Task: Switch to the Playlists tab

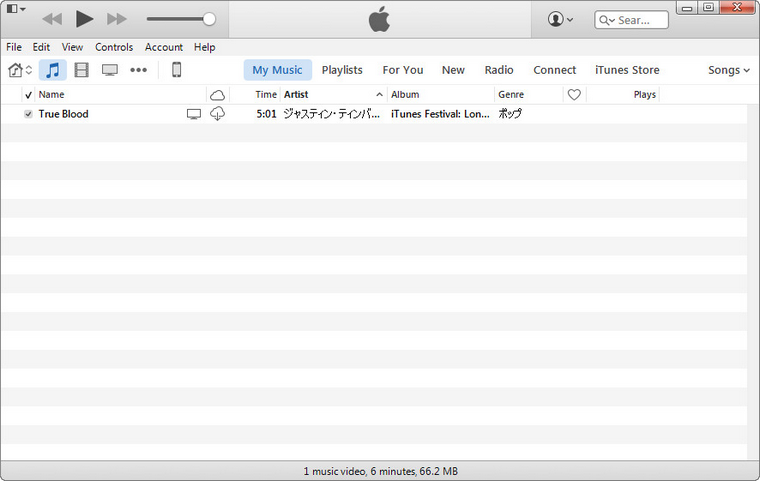Action: point(342,70)
